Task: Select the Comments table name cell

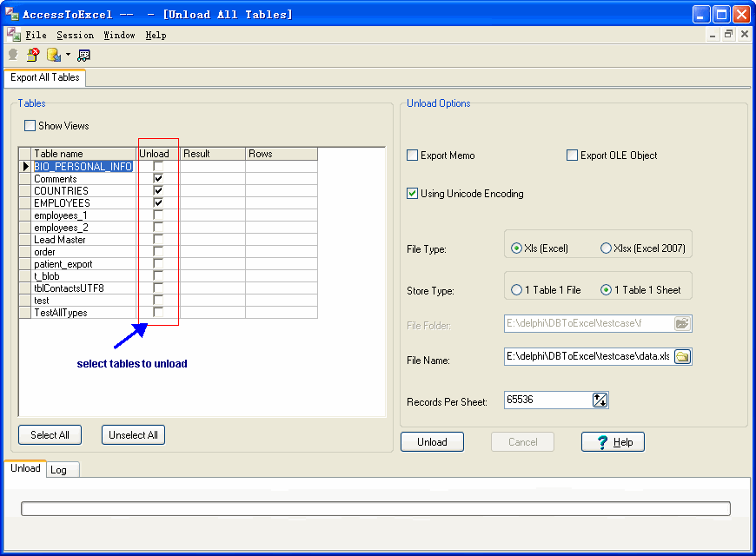Action: point(83,178)
